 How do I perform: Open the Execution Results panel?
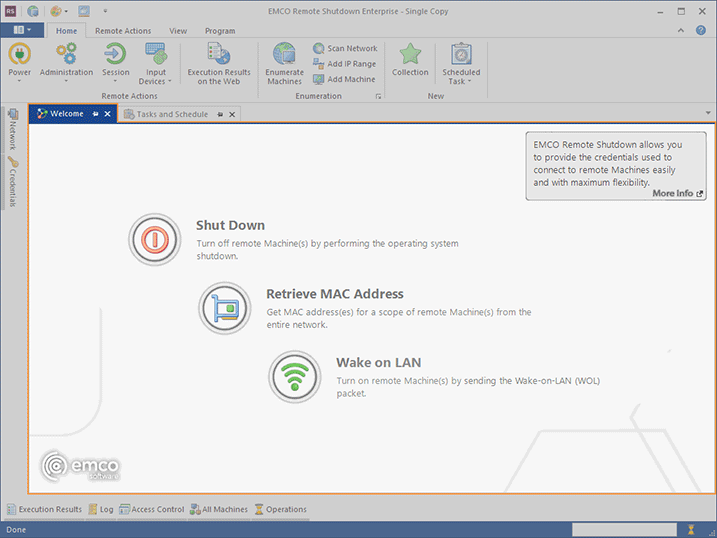pyautogui.click(x=45, y=509)
